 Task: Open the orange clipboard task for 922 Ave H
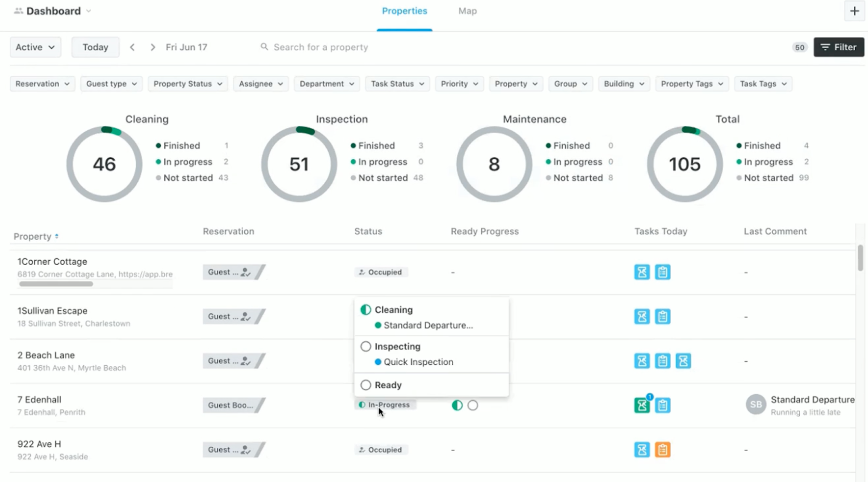662,449
